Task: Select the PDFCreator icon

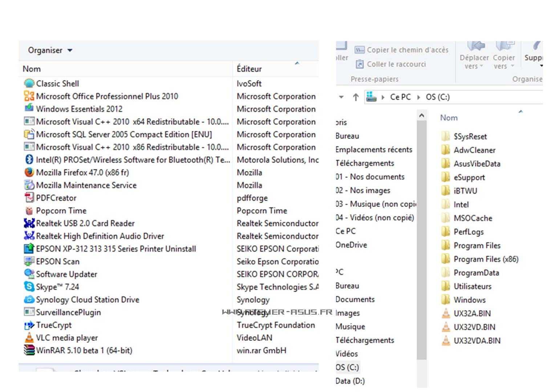Action: point(29,198)
